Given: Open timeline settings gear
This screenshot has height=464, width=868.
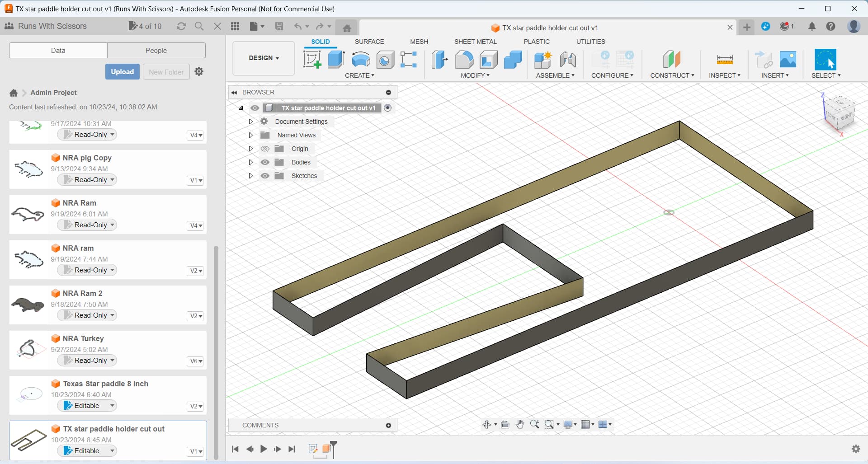Looking at the screenshot, I should point(856,449).
